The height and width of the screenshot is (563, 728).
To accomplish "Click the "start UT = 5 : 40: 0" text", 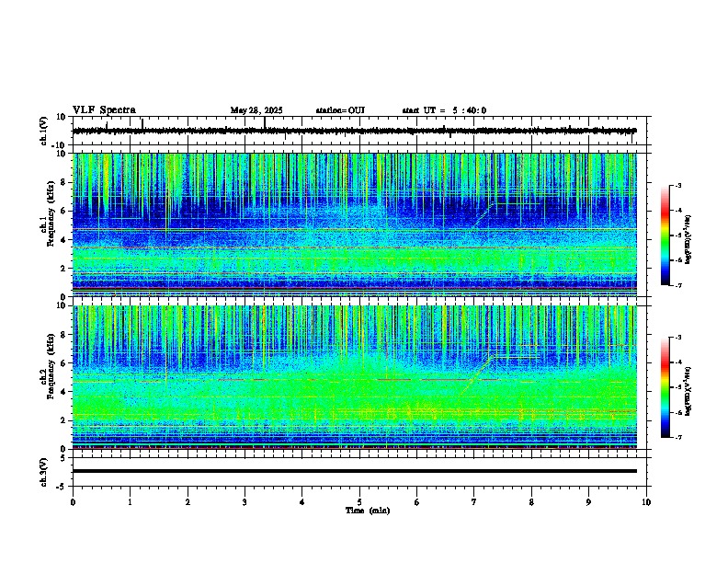I will 444,110.
